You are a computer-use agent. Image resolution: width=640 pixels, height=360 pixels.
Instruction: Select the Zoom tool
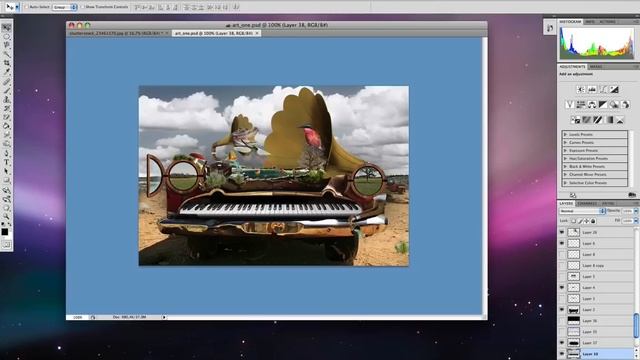pos(7,216)
